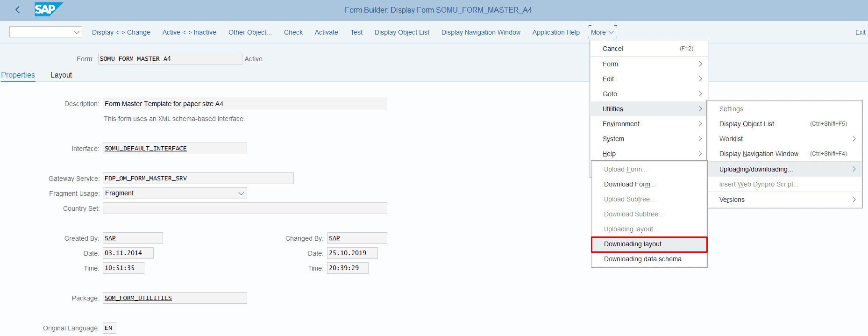Open the command field dropdown
The height and width of the screenshot is (336, 868).
77,32
